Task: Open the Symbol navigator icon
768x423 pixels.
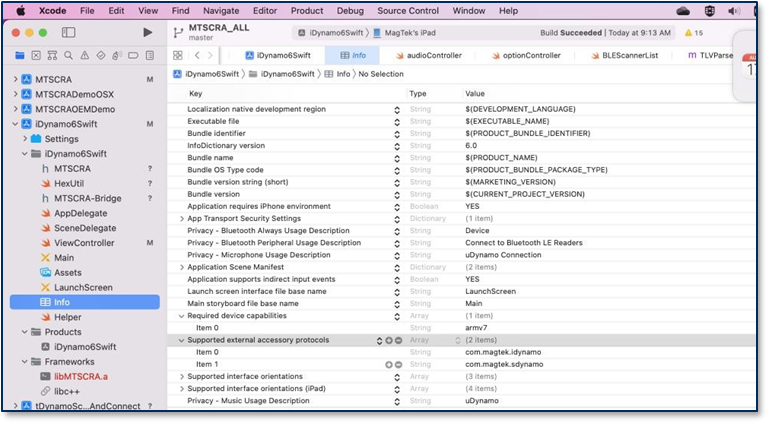Action: (x=52, y=55)
